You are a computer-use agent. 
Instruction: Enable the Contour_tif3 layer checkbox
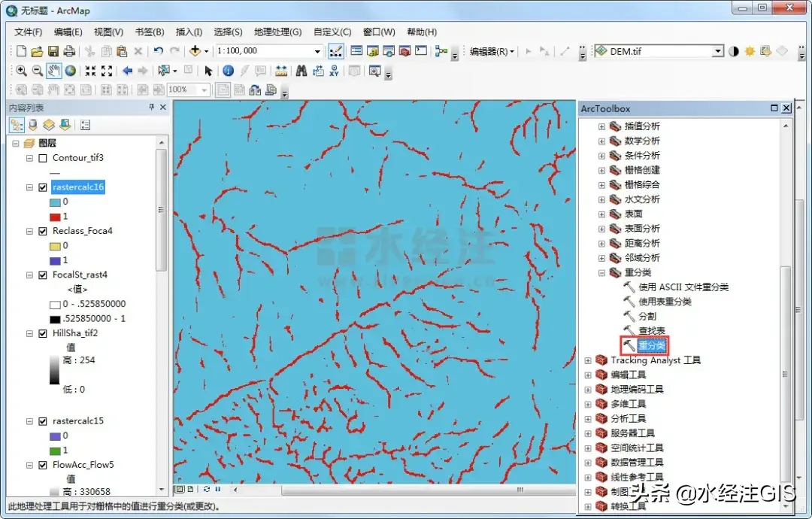pyautogui.click(x=42, y=158)
